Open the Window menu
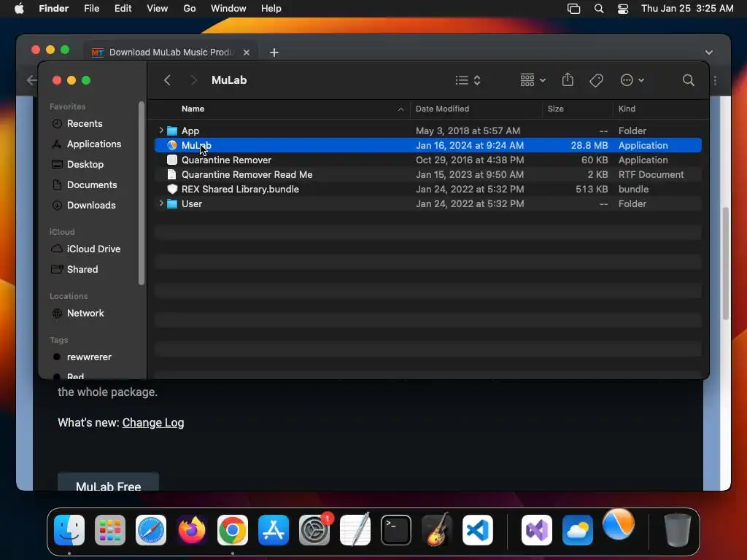Screen dimensions: 747x560 point(228,9)
